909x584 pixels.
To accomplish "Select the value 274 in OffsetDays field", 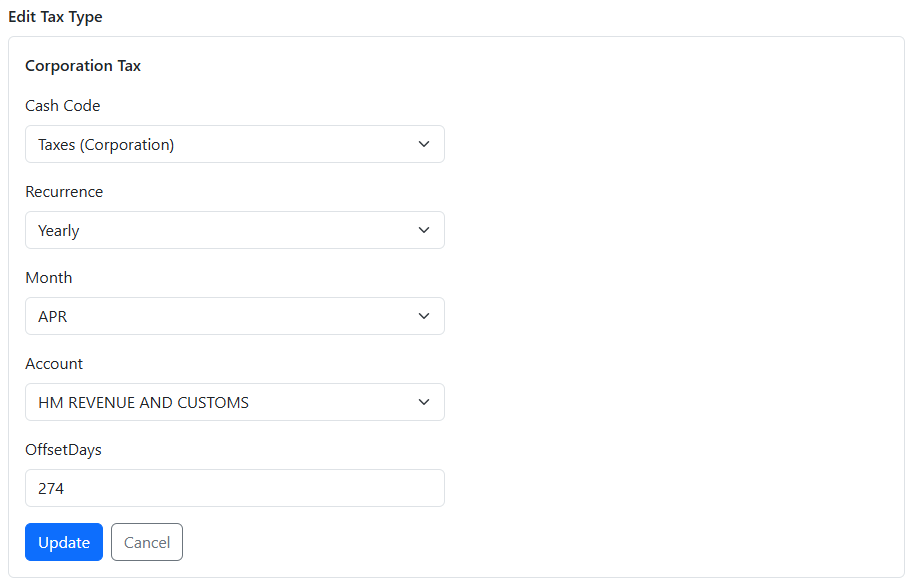I will (50, 487).
